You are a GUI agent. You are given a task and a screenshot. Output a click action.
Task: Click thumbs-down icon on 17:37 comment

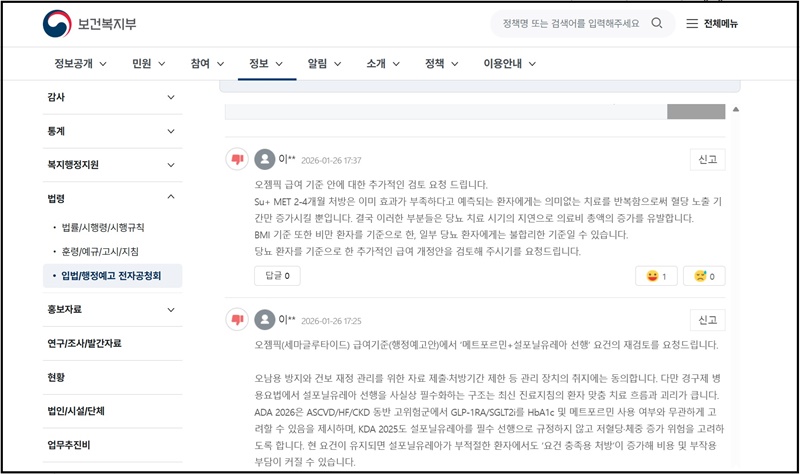[238, 159]
